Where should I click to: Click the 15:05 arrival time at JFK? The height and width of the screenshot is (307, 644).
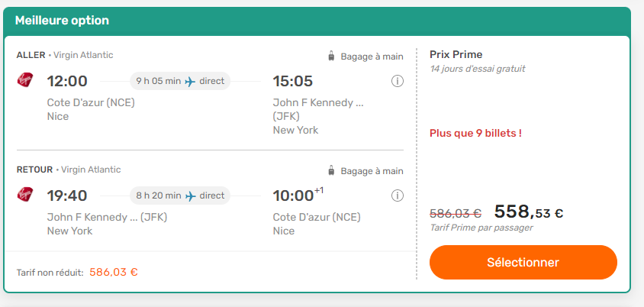[293, 82]
